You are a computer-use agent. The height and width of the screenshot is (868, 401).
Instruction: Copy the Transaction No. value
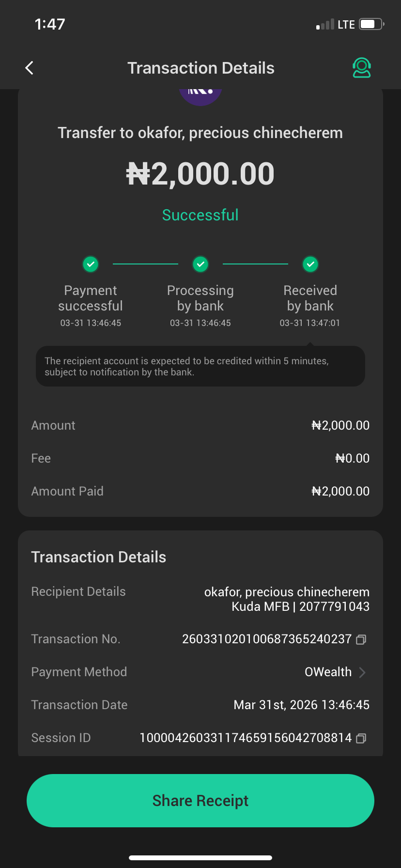(361, 640)
